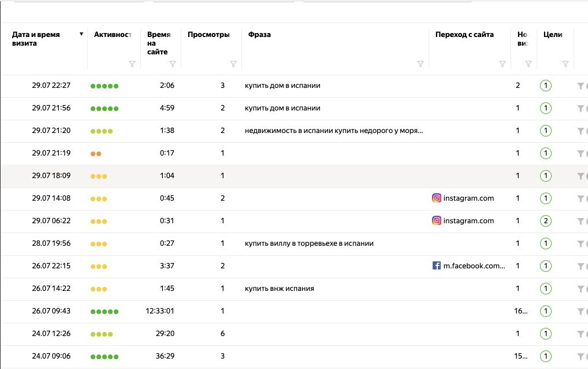Click Facebook icon in 26.07 22:15 row

[x=437, y=266]
